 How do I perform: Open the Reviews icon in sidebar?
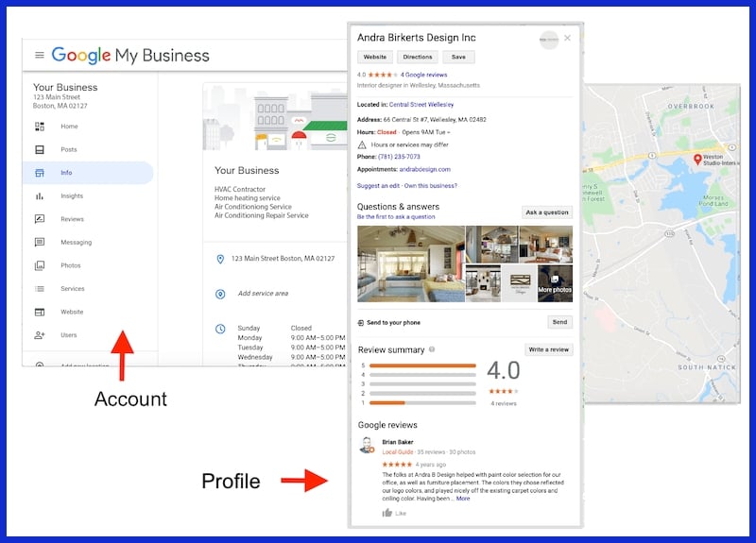point(40,219)
